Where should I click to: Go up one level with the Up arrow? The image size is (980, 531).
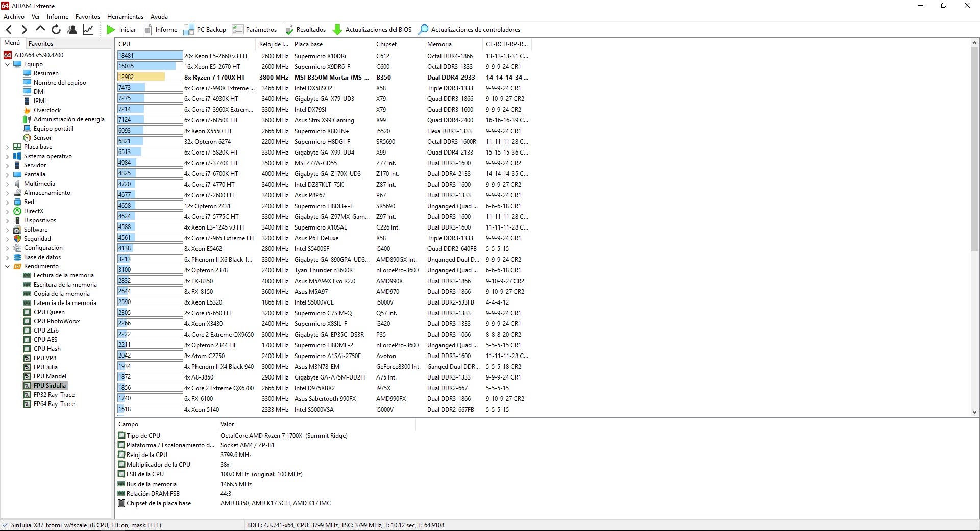pos(40,29)
